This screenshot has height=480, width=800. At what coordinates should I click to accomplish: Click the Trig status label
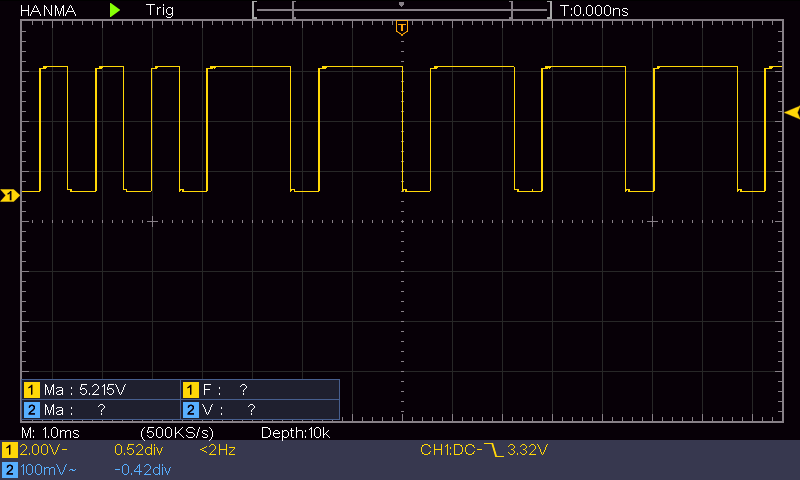(159, 9)
